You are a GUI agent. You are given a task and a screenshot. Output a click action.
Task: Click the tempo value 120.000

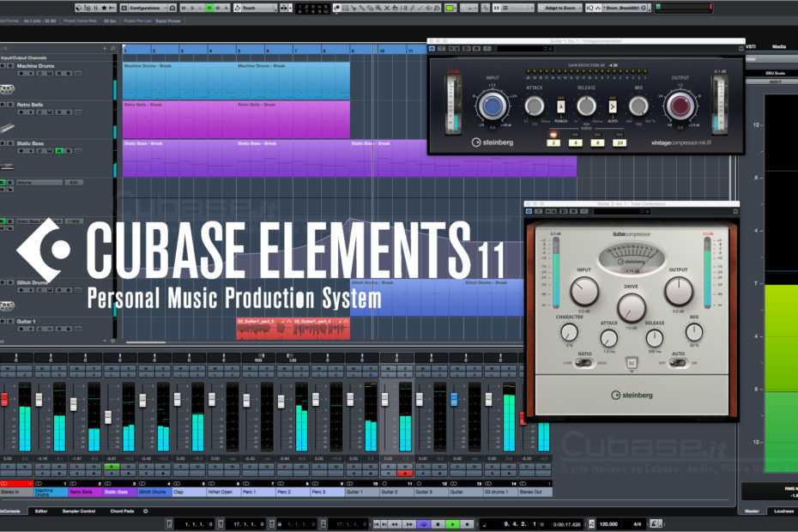click(x=608, y=523)
